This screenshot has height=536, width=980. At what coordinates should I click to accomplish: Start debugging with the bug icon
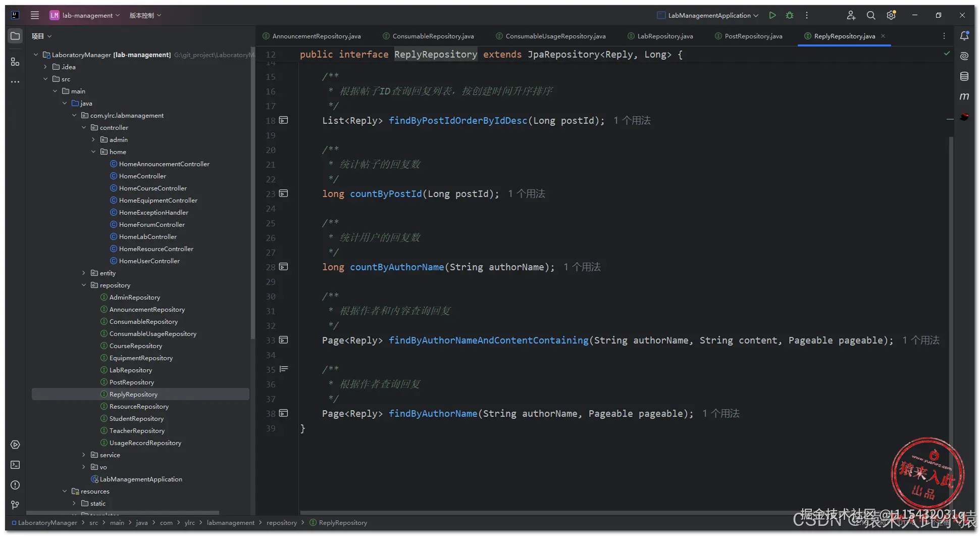point(790,15)
